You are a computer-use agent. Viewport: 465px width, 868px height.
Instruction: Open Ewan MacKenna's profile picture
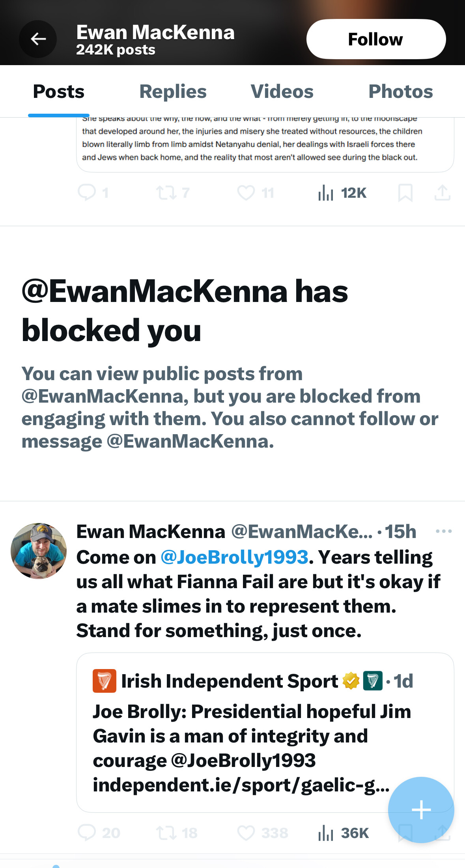pyautogui.click(x=39, y=551)
